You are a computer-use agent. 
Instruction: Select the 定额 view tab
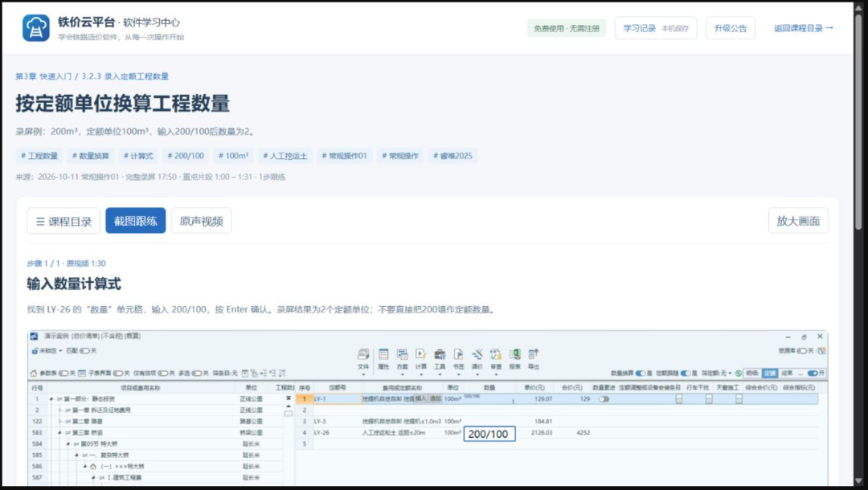769,374
